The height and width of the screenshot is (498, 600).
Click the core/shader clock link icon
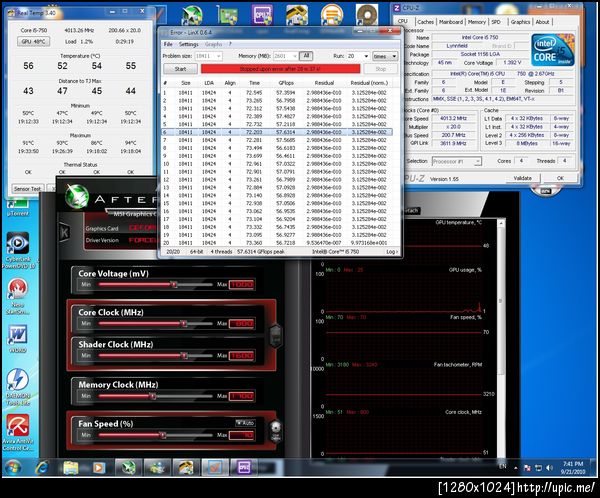click(276, 336)
